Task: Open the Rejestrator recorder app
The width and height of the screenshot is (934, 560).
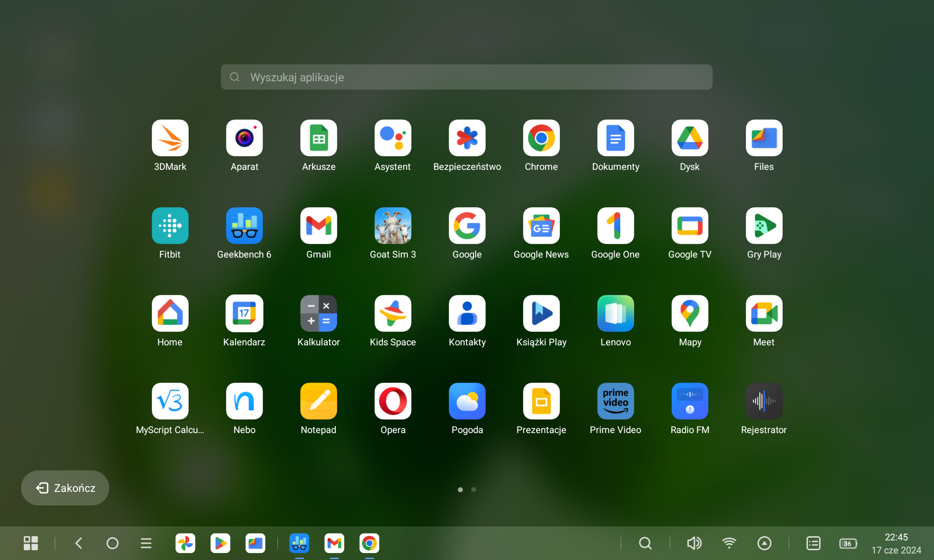Action: [x=764, y=401]
